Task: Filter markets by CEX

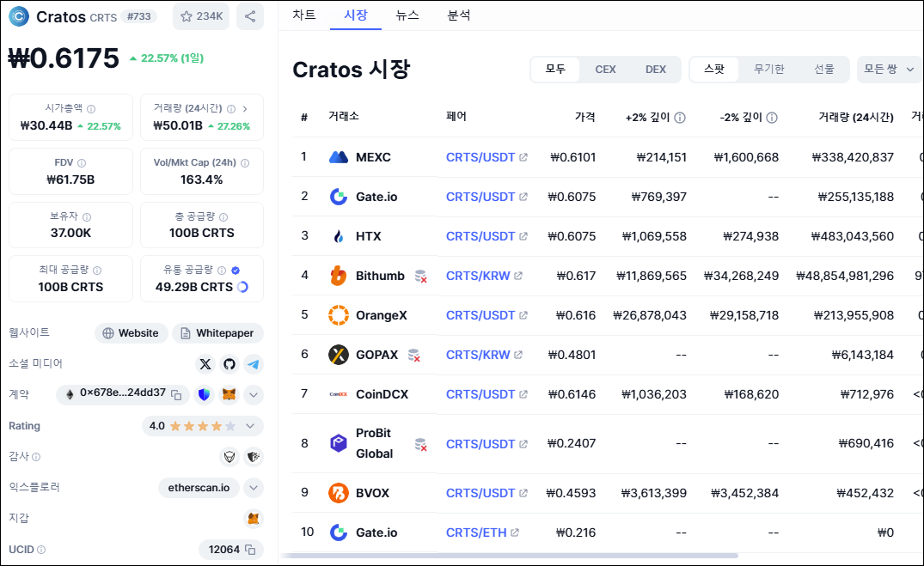Action: (605, 70)
